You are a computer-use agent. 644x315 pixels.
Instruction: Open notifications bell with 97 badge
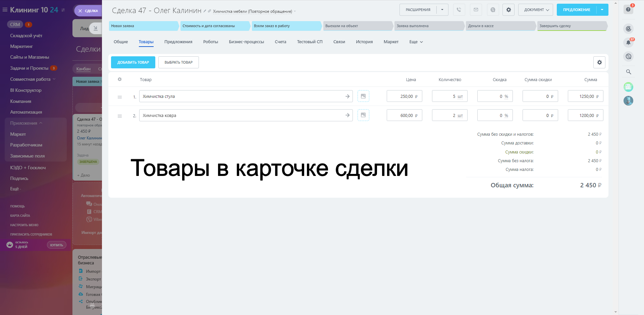[628, 43]
